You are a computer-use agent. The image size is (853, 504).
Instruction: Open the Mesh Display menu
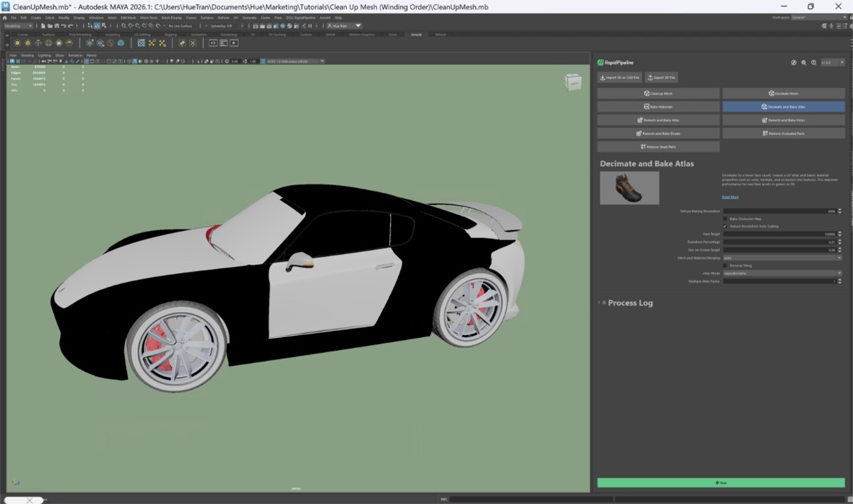pos(172,17)
